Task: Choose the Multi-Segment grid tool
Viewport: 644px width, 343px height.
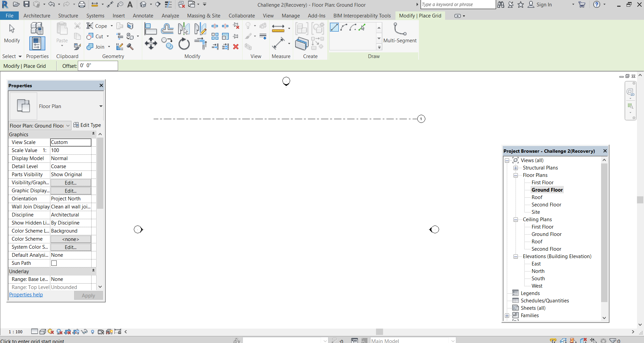Action: tap(399, 33)
